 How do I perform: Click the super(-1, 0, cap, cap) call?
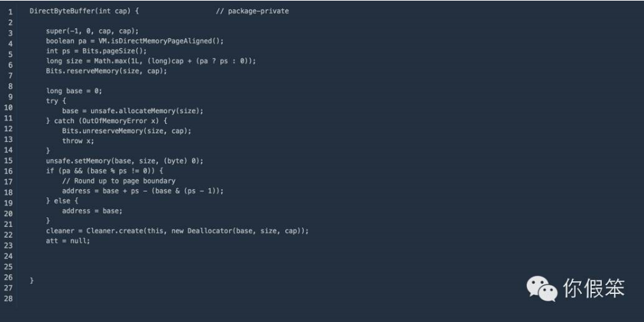tap(92, 31)
